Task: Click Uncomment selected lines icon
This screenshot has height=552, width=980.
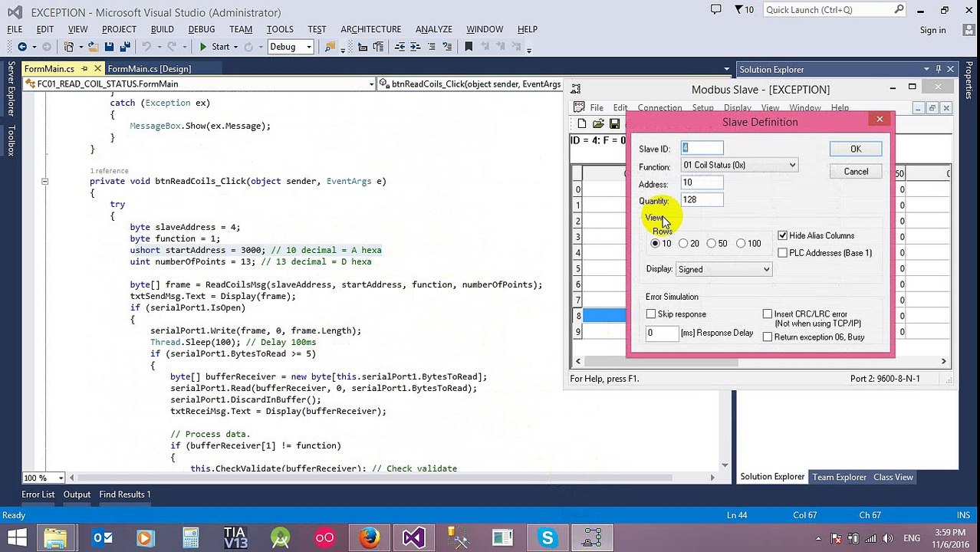Action: 446,47
